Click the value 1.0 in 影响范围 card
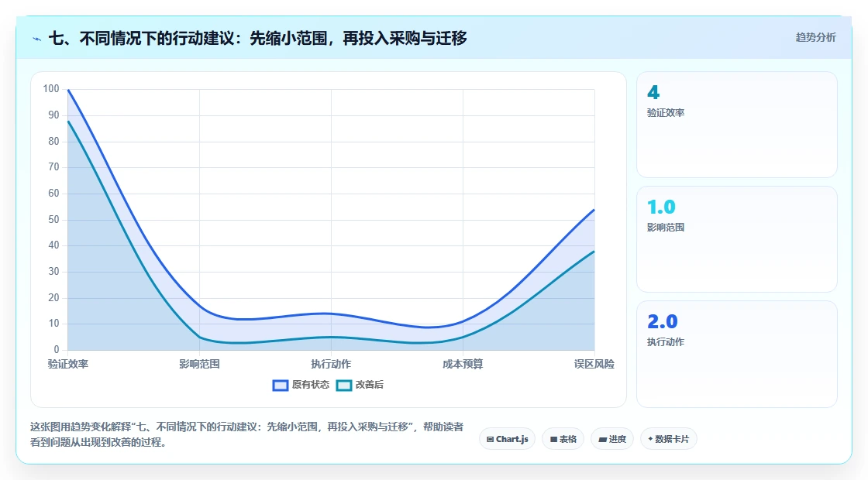 point(662,207)
